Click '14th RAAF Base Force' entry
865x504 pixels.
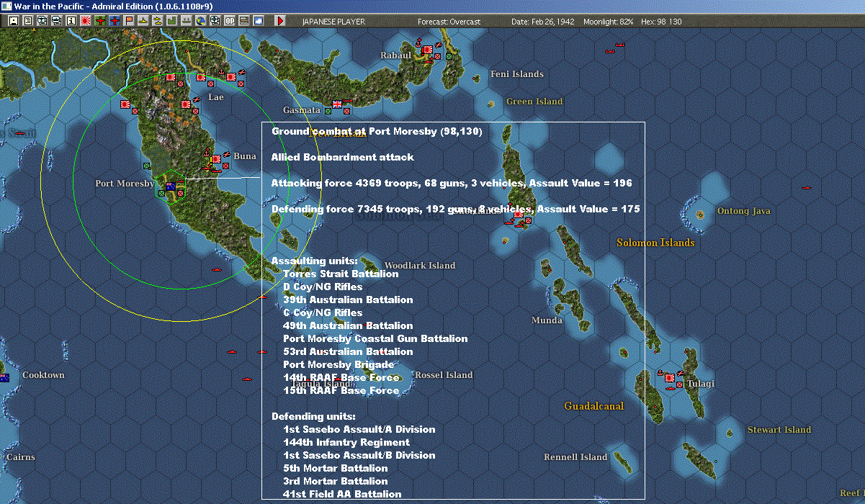pyautogui.click(x=341, y=377)
